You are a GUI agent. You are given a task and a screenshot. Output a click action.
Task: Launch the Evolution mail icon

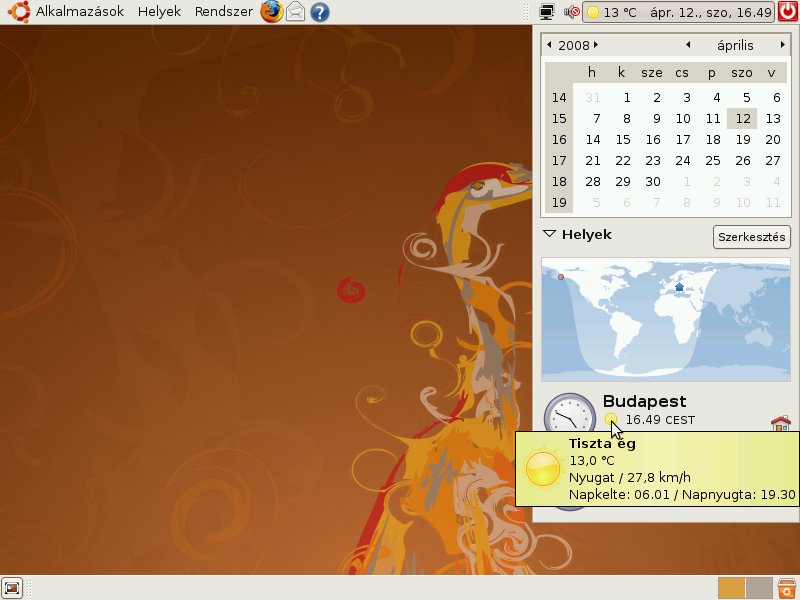pyautogui.click(x=295, y=12)
